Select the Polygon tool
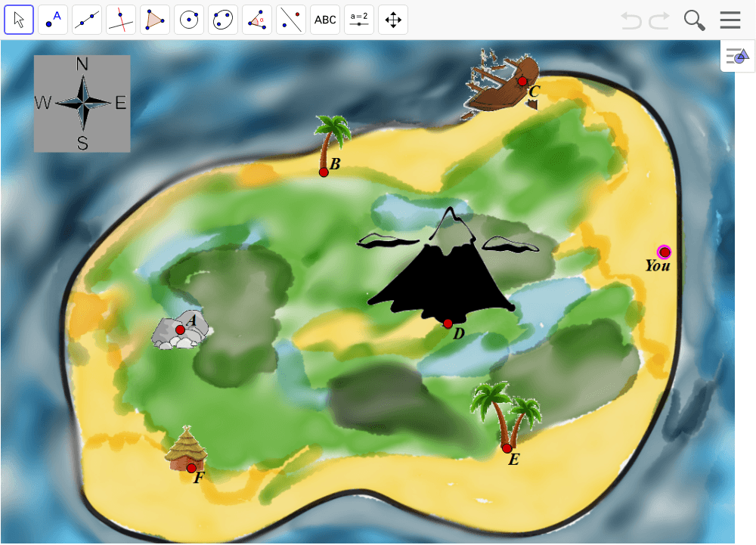The image size is (756, 545). click(x=155, y=19)
